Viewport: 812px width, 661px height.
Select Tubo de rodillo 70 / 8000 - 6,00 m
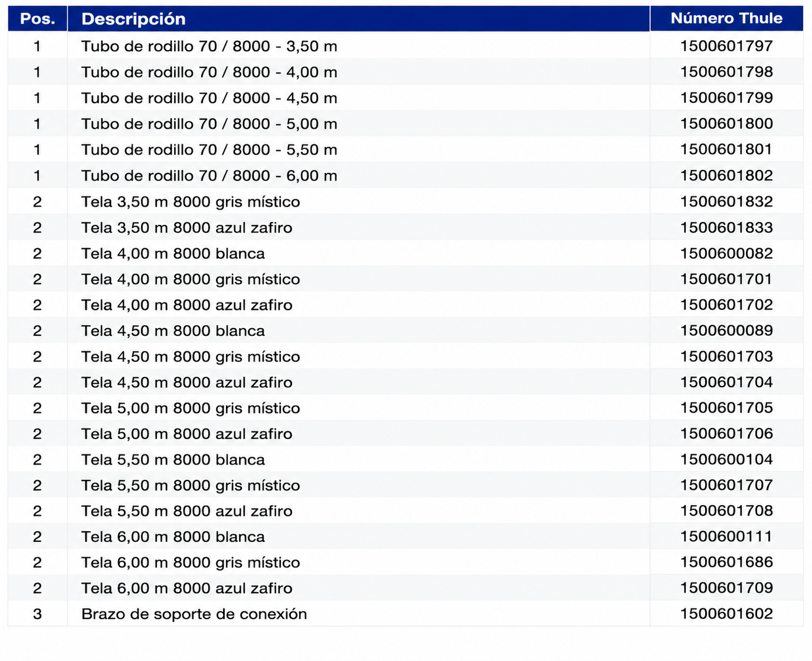pos(209,176)
